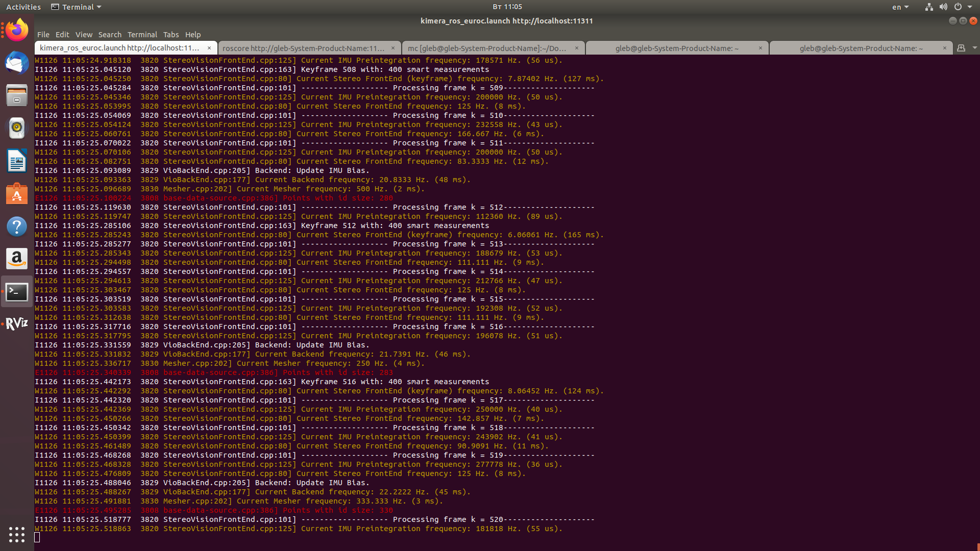Launch the RViz application from the dock
The image size is (980, 551).
click(x=17, y=324)
